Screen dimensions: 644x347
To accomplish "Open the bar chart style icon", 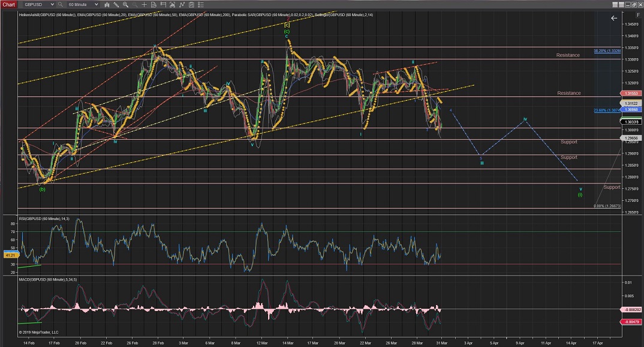I will 107,5.
